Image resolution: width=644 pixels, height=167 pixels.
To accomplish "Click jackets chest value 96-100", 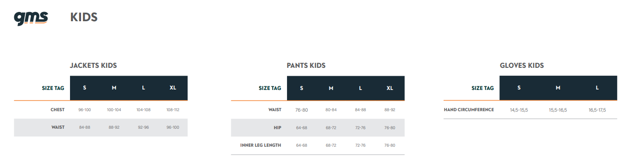I will point(85,110).
